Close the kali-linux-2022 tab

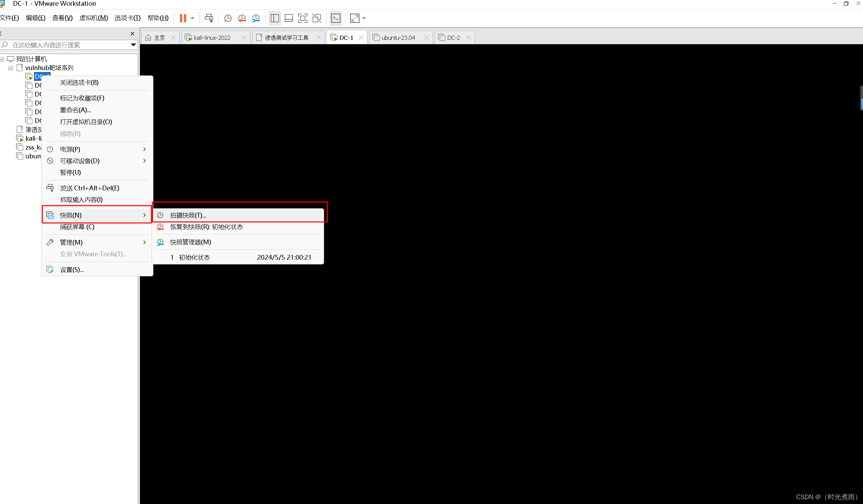244,38
